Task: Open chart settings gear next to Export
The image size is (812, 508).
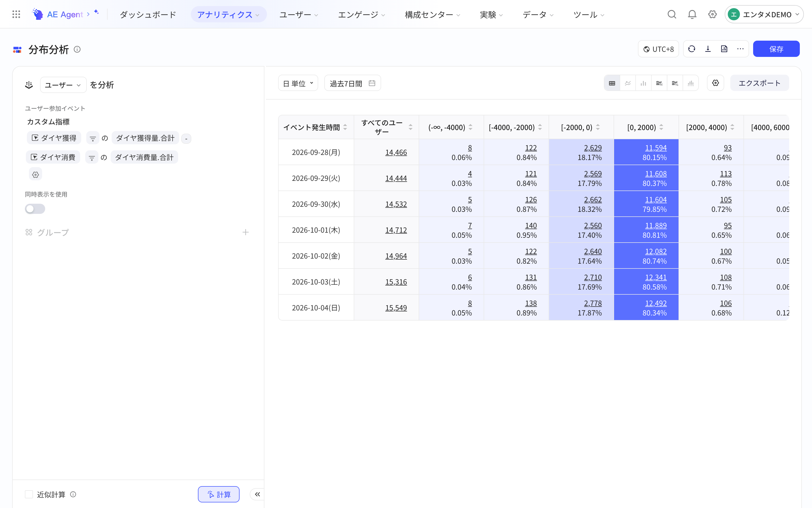Action: pyautogui.click(x=715, y=83)
